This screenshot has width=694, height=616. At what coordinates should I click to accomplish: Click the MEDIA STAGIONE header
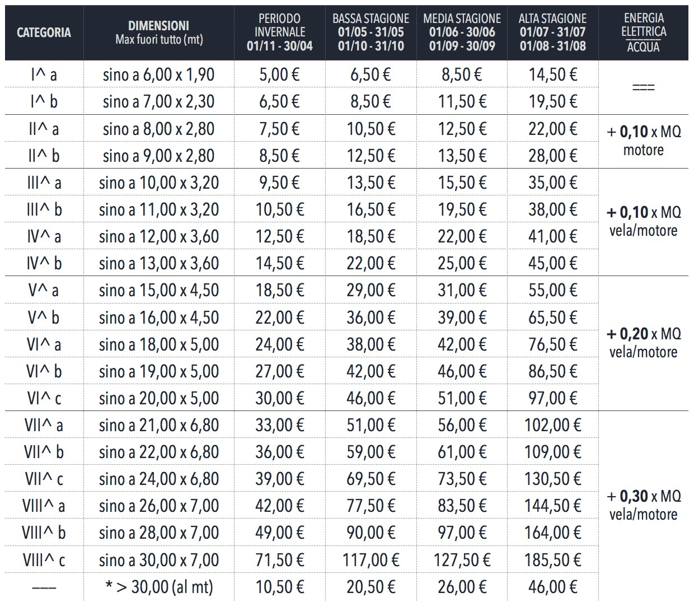[462, 32]
